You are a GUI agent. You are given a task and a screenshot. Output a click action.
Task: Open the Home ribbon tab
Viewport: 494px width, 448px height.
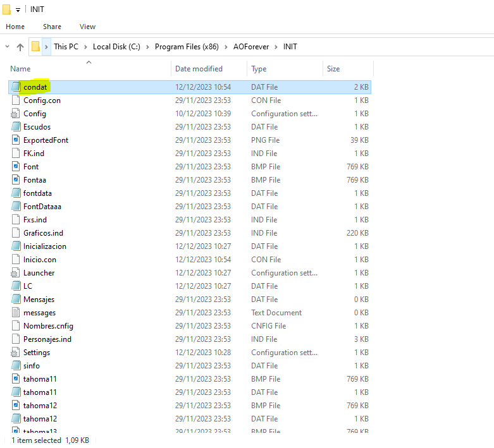[x=15, y=27]
